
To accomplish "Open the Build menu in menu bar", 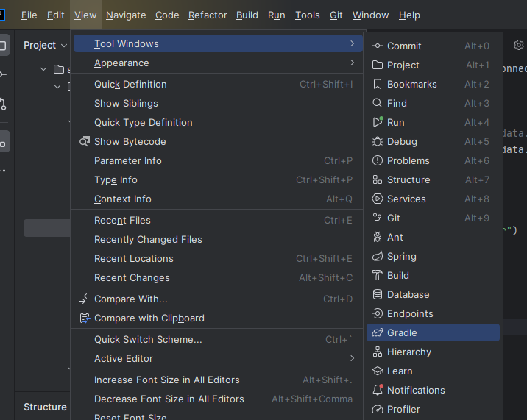I will (247, 15).
